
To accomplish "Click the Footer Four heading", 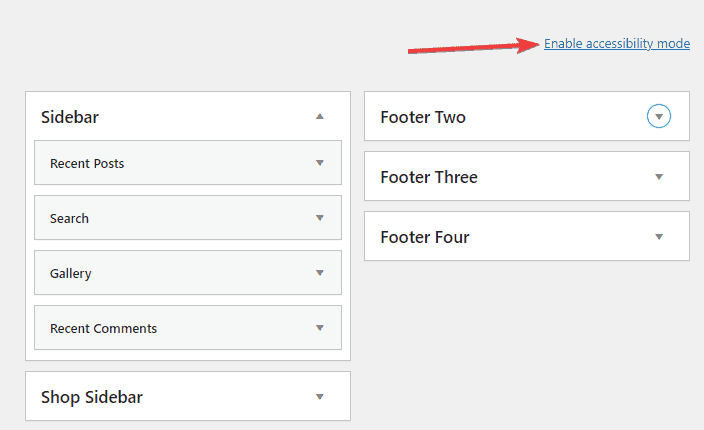I will coord(425,237).
